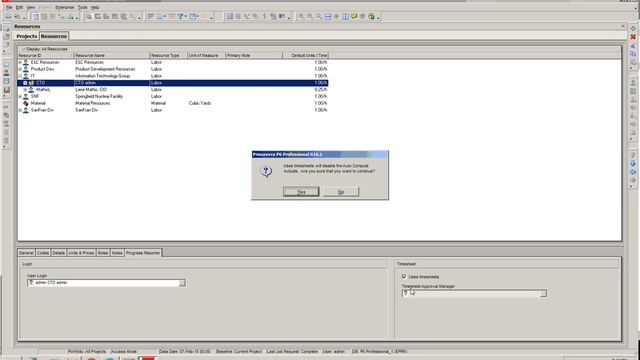
Task: Sort by the Resource Type column header
Action: 169,56
